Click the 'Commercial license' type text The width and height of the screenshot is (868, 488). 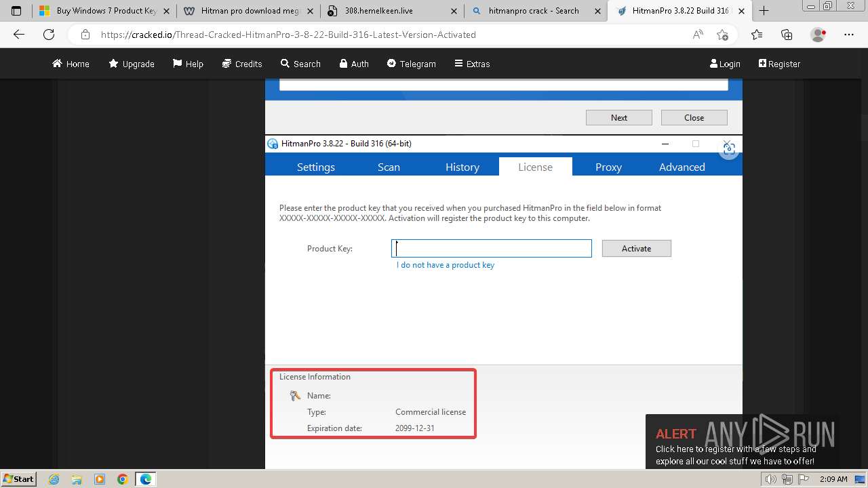click(x=431, y=411)
